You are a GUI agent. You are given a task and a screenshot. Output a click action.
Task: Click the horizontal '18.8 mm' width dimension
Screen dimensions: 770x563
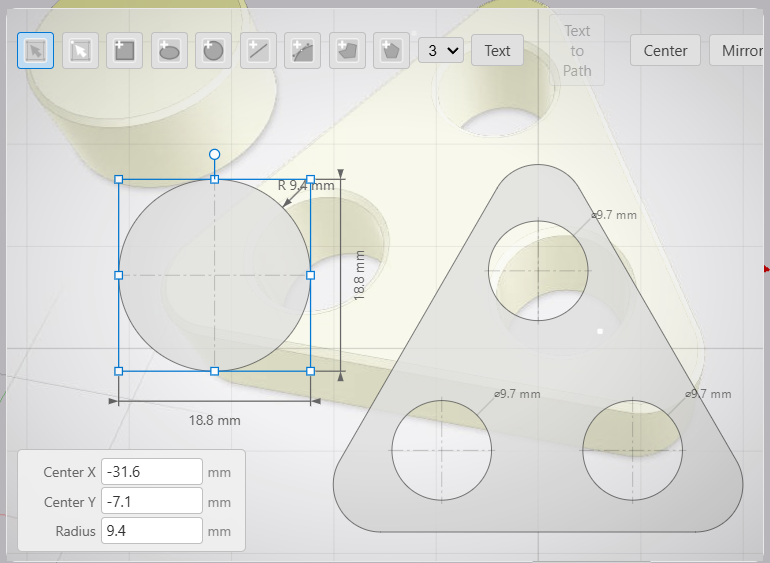pos(215,421)
